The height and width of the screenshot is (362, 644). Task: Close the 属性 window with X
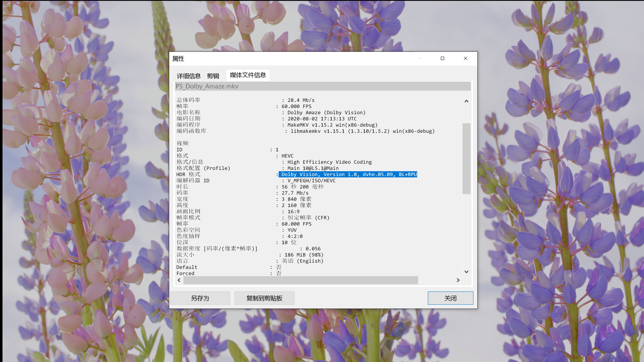tap(465, 58)
